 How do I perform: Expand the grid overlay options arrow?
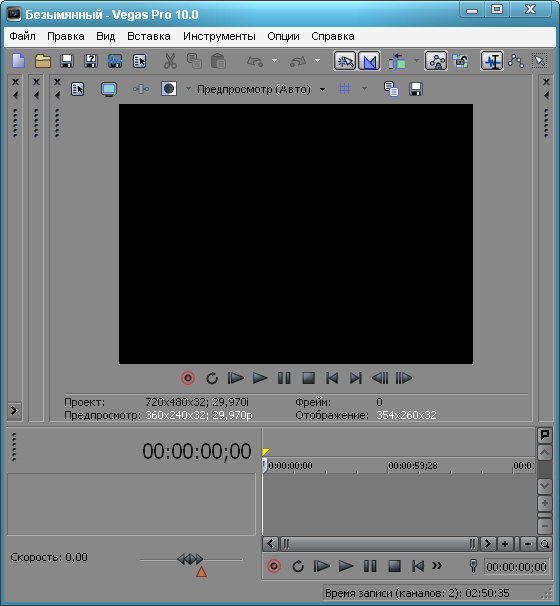tap(364, 89)
